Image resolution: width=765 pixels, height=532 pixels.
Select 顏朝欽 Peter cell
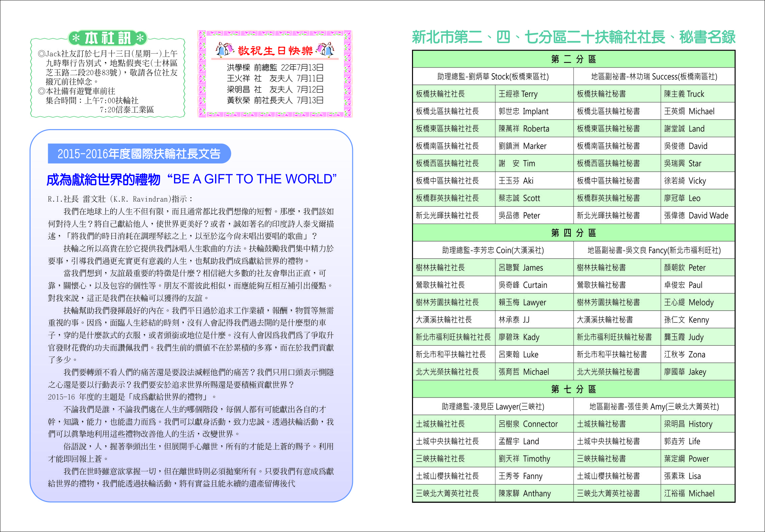[x=698, y=268]
